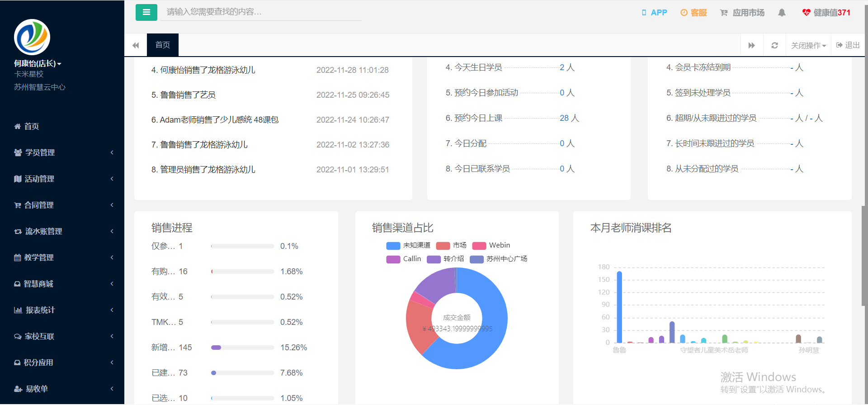
Task: Open the 积分应用 menu item
Action: [62, 362]
